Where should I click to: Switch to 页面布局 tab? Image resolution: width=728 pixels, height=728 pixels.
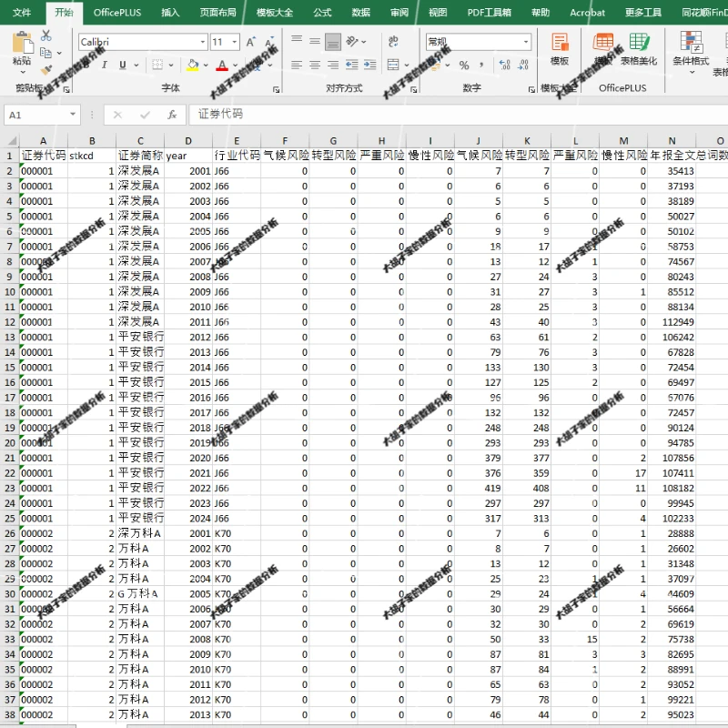tap(217, 13)
